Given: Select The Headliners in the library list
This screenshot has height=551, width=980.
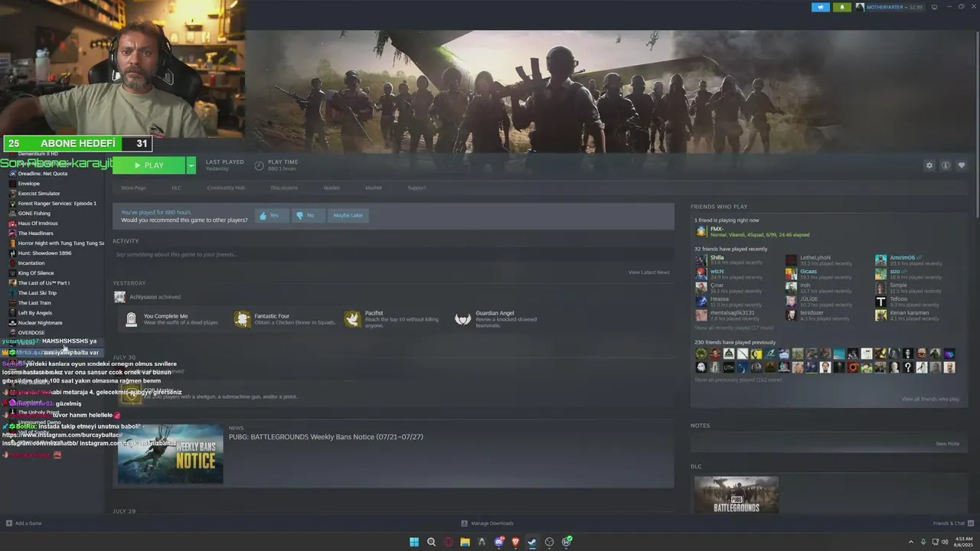Looking at the screenshot, I should pyautogui.click(x=36, y=233).
